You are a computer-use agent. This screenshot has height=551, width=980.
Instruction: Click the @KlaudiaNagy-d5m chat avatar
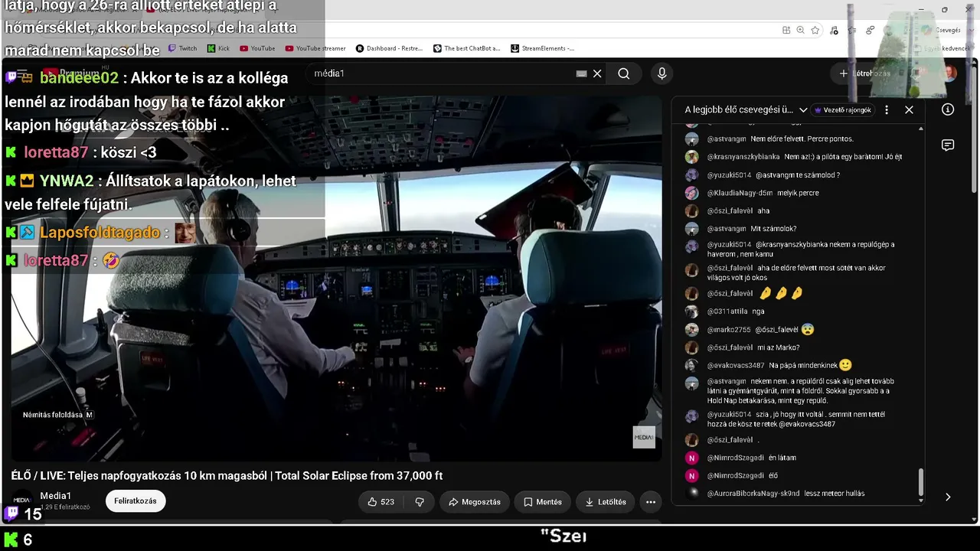tap(691, 193)
